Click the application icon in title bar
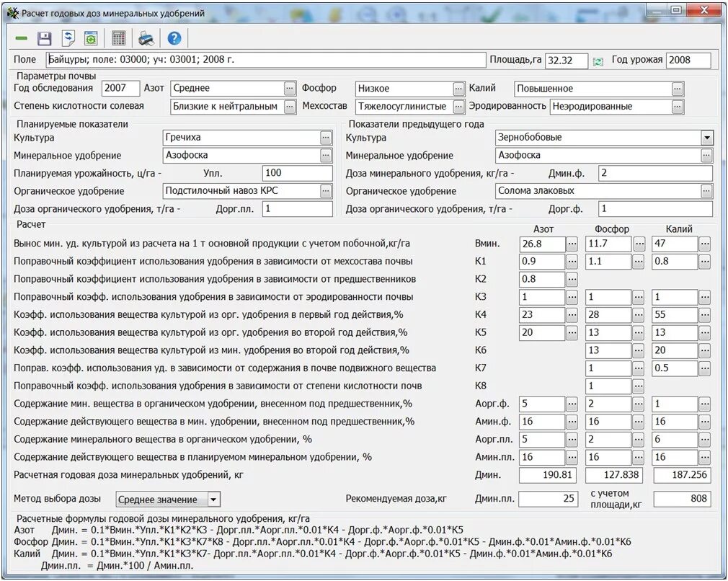Image resolution: width=728 pixels, height=581 pixels. [12, 12]
